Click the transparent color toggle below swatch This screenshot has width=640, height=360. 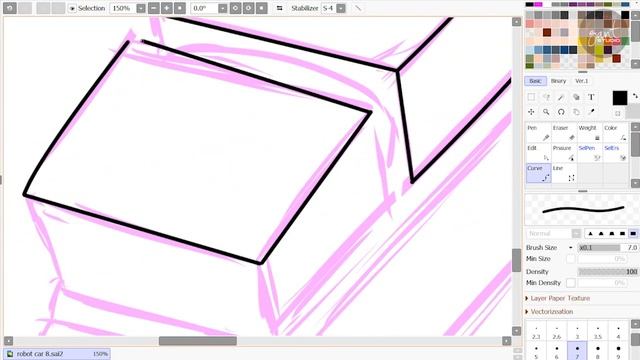[618, 113]
